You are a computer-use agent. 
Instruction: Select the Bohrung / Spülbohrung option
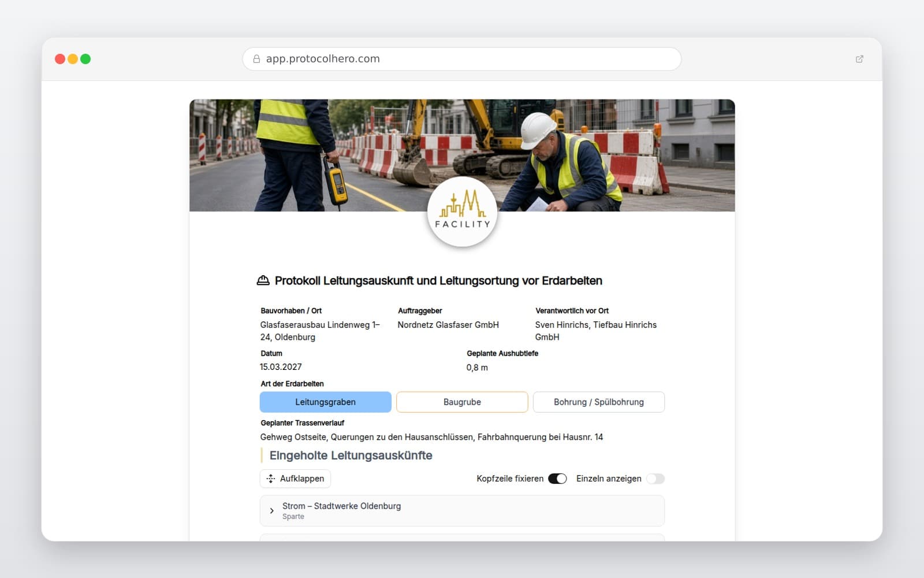click(599, 402)
